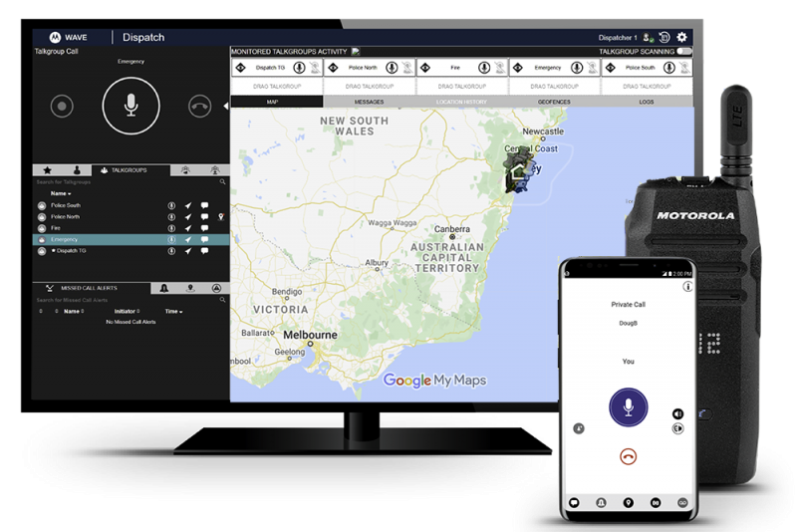Tap the info icon on phone screen
The width and height of the screenshot is (797, 532).
coord(687,287)
